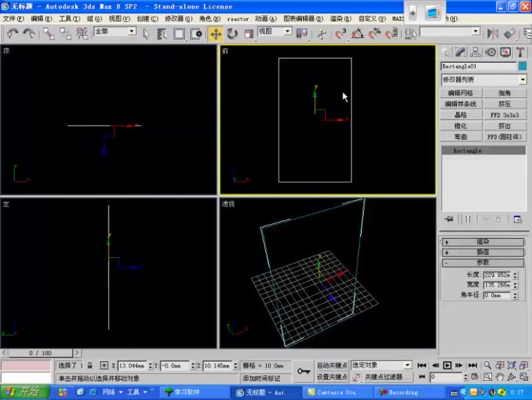
Task: Open the reactor menu
Action: pos(238,19)
